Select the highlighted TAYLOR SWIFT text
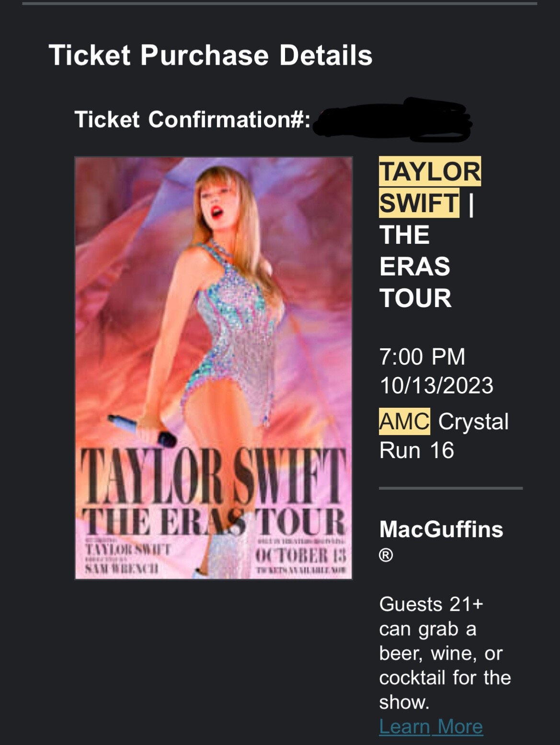Viewport: 560px width, 745px height. [x=430, y=186]
